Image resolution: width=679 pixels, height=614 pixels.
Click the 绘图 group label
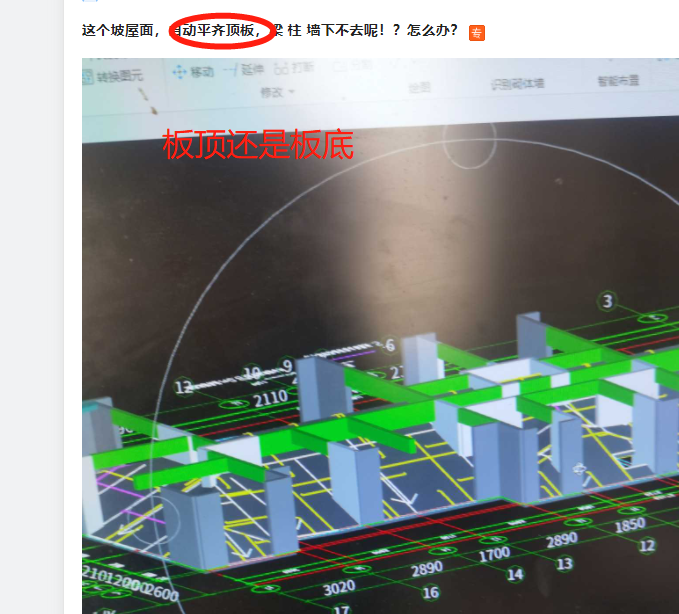pos(419,88)
